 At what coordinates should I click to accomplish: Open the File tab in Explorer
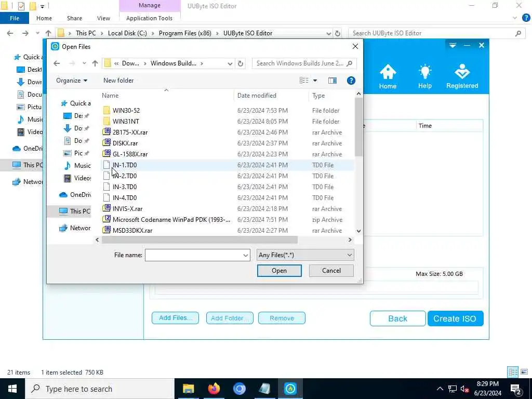14,18
